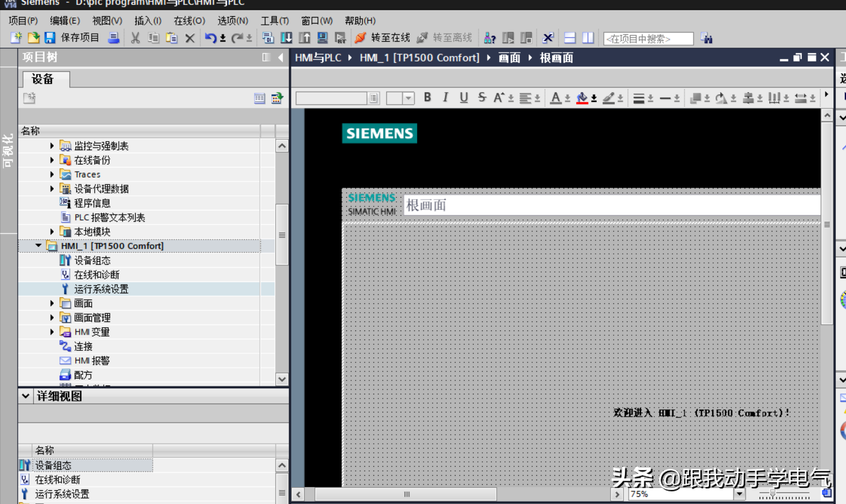Click the Download to device icon
This screenshot has width=846, height=504.
coord(287,38)
